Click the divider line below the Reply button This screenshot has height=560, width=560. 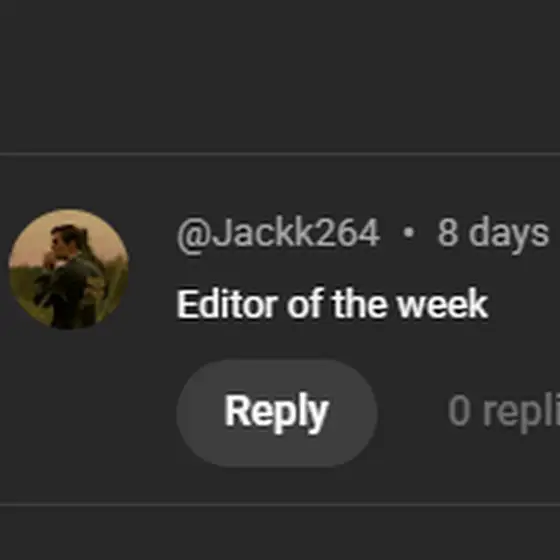pos(280,504)
